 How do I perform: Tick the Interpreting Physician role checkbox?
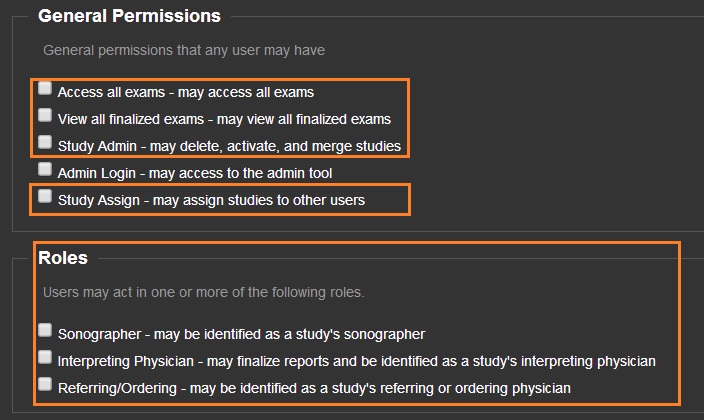coord(45,357)
